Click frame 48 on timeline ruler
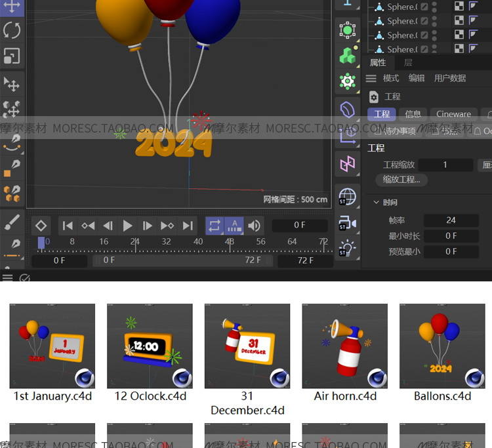The height and width of the screenshot is (448, 492). tap(230, 241)
